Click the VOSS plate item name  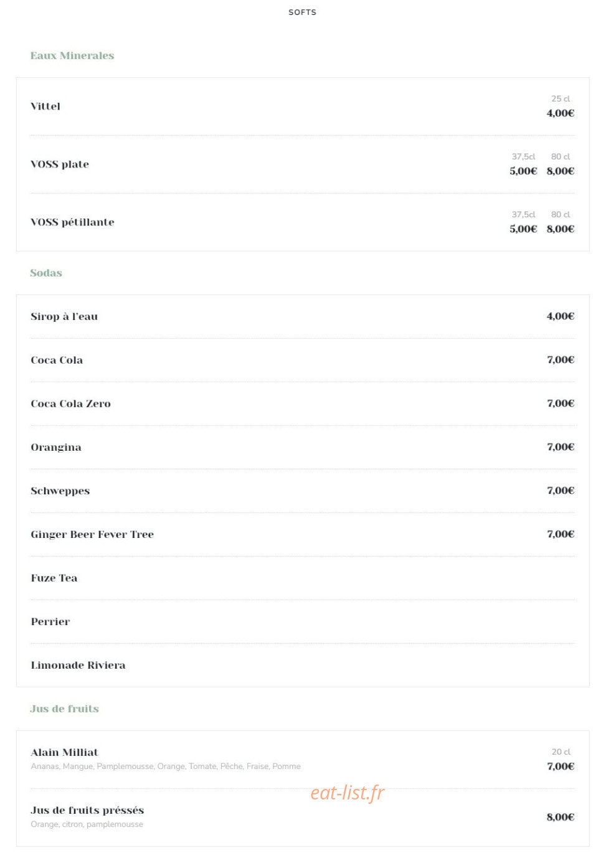60,164
